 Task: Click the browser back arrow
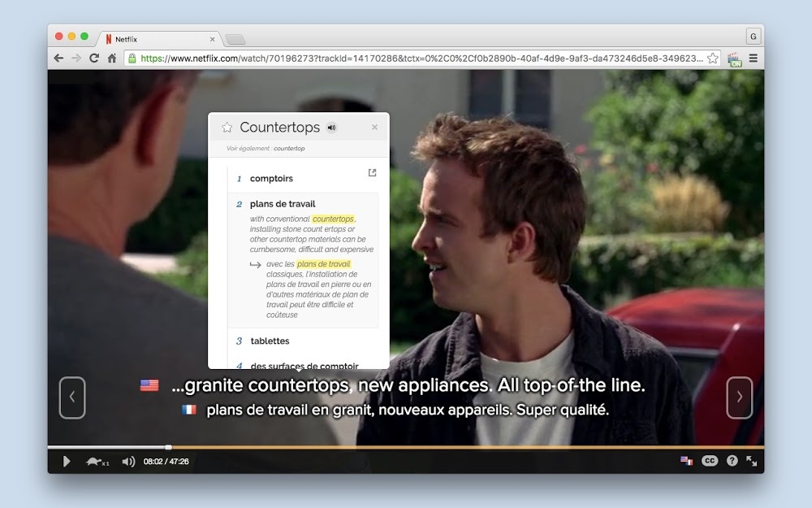57,58
